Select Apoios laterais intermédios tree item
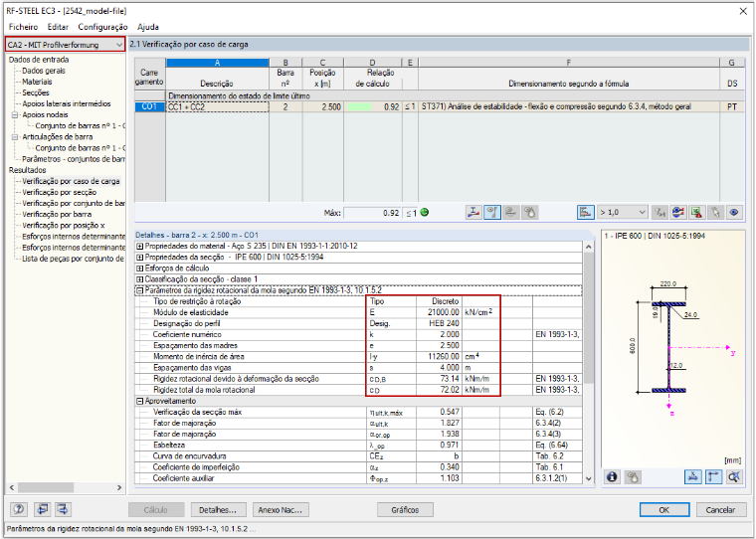The width and height of the screenshot is (756, 539). (66, 103)
